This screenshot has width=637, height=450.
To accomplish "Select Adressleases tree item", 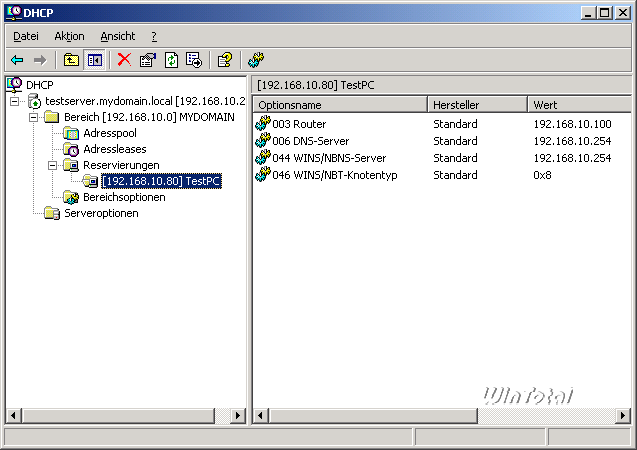I will [x=115, y=149].
